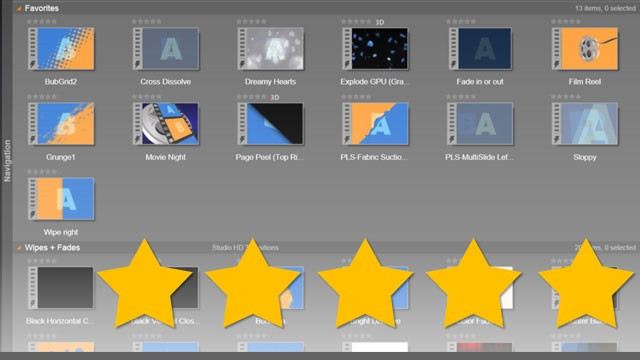This screenshot has height=360, width=640.
Task: Select the Movie Night transition icon
Action: pos(166,124)
